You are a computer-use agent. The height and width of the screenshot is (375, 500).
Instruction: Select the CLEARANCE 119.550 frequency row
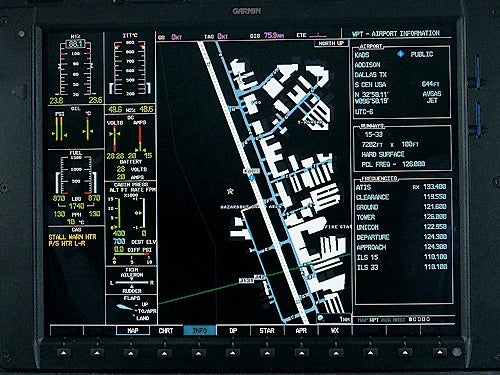click(x=401, y=197)
